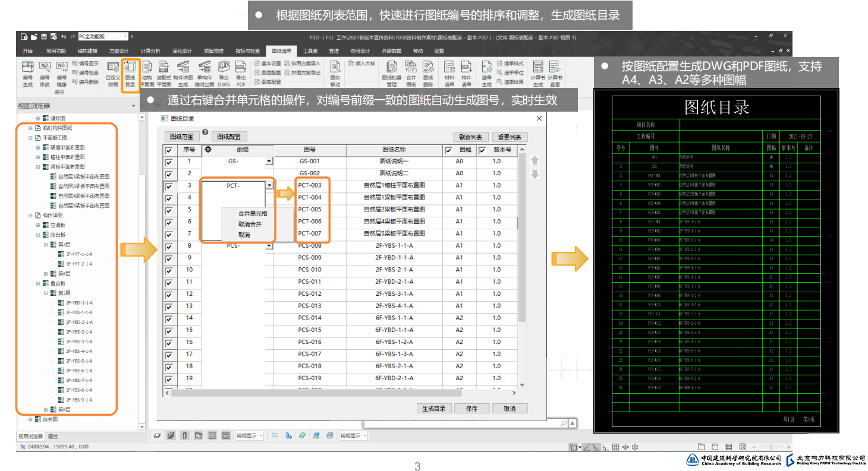This screenshot has width=868, height=471.
Task: Expand the 合并图 tree node
Action: (31, 419)
